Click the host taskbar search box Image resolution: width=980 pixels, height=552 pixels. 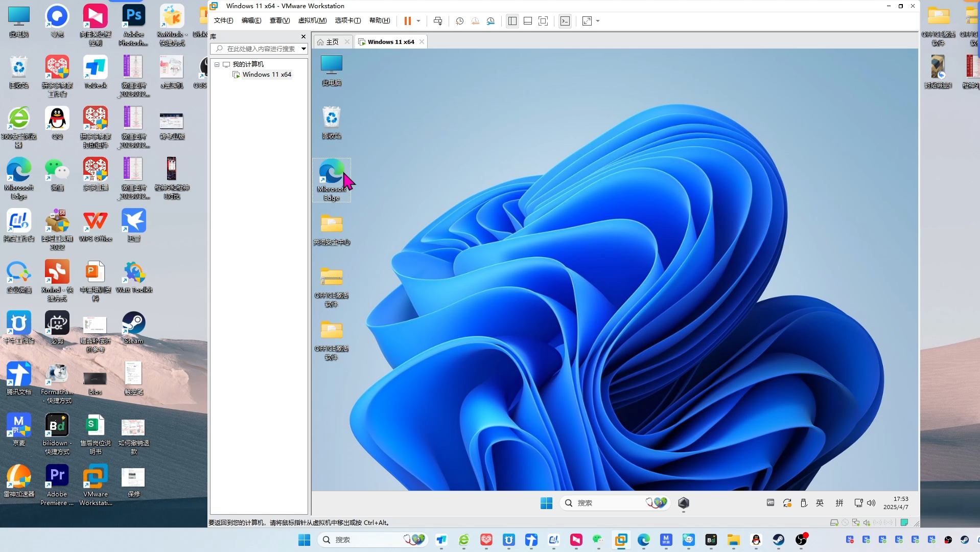coord(372,540)
